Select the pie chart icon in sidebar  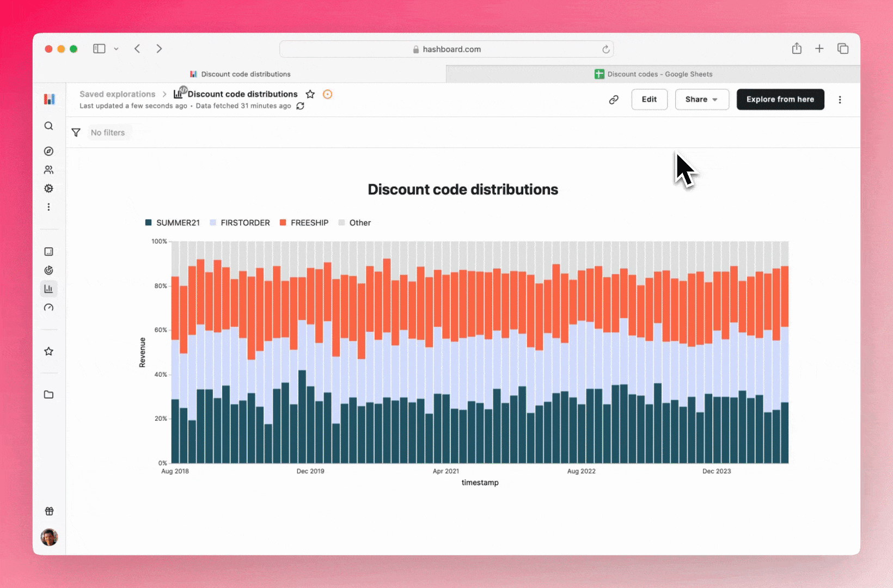pyautogui.click(x=48, y=270)
